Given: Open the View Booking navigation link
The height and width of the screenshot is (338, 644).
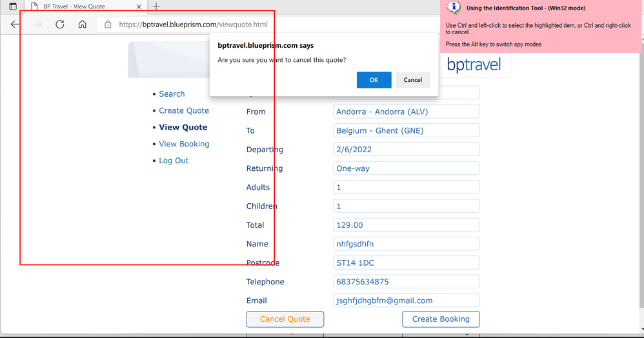Looking at the screenshot, I should click(184, 144).
